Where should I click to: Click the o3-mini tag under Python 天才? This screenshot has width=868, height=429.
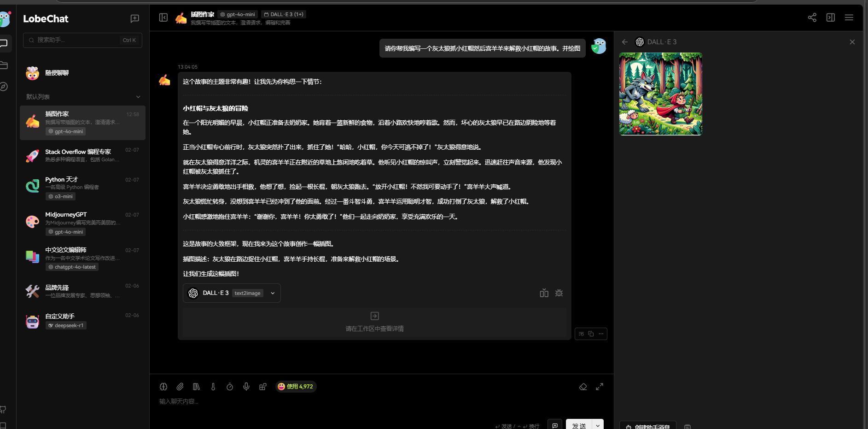pyautogui.click(x=60, y=196)
